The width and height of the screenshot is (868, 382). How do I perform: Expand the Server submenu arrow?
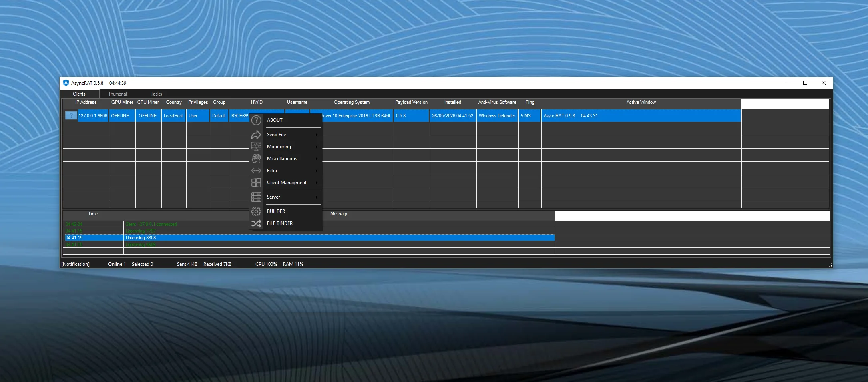click(x=317, y=197)
